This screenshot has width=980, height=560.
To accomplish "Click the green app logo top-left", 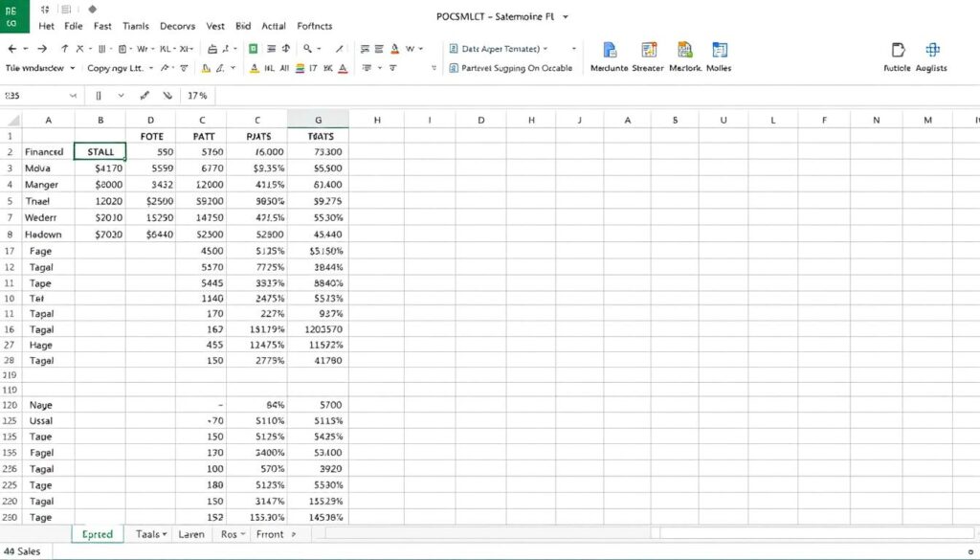I will click(x=14, y=16).
